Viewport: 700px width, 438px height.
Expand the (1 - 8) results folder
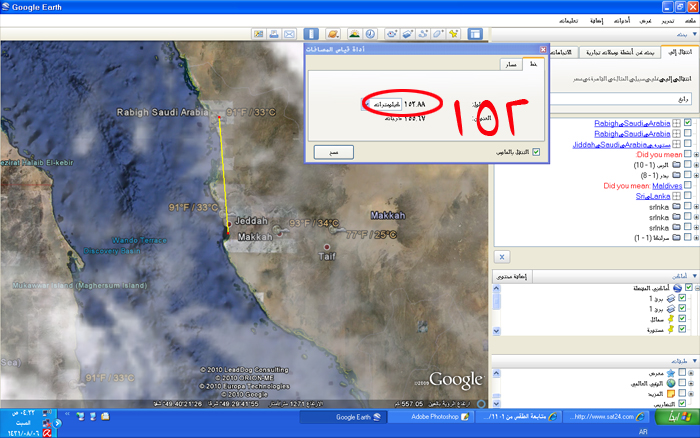click(x=696, y=175)
